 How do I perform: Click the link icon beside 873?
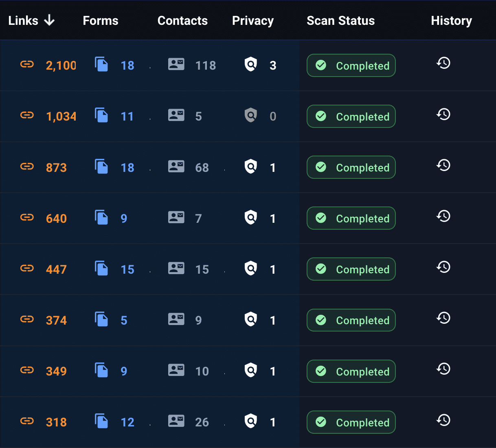pos(27,166)
